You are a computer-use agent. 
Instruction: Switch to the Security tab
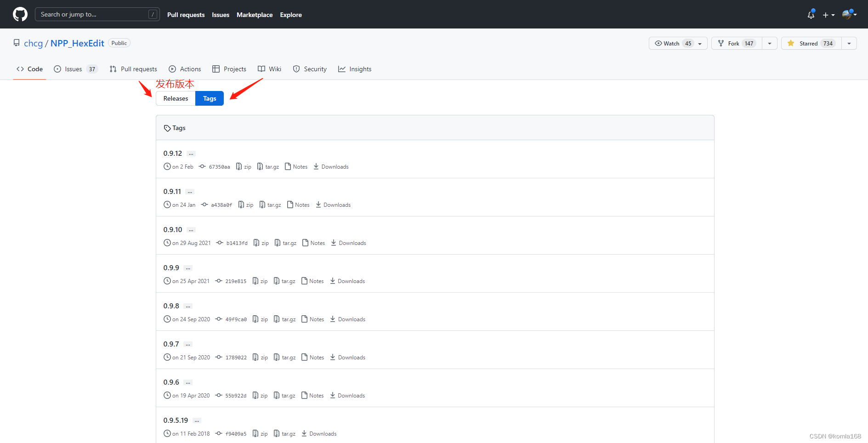(310, 69)
